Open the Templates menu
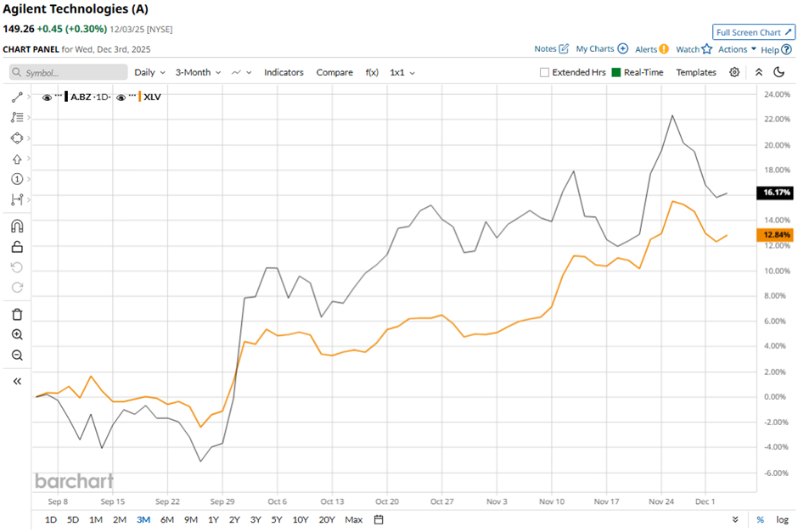 696,72
